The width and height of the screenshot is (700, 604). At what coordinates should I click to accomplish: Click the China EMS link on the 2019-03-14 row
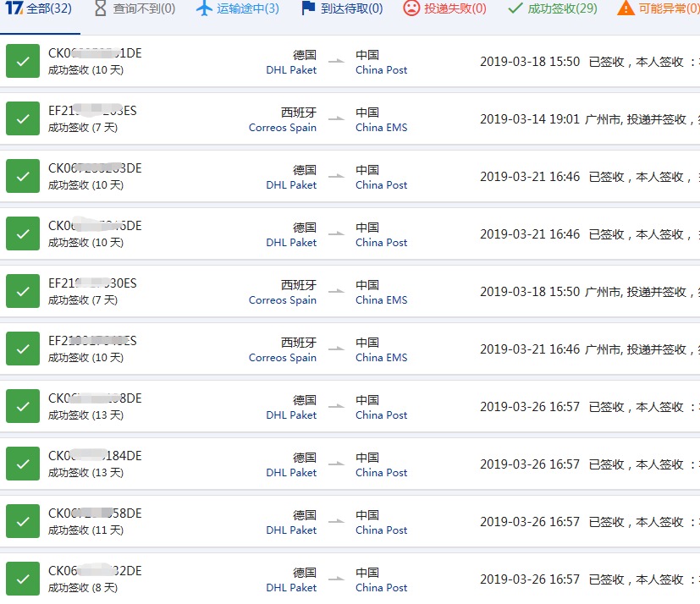click(x=381, y=128)
